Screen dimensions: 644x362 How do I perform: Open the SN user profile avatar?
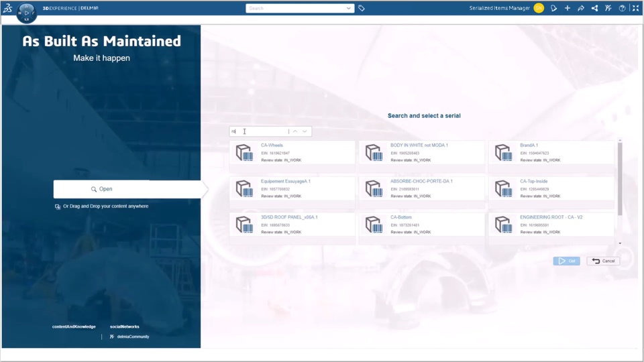[x=539, y=8]
